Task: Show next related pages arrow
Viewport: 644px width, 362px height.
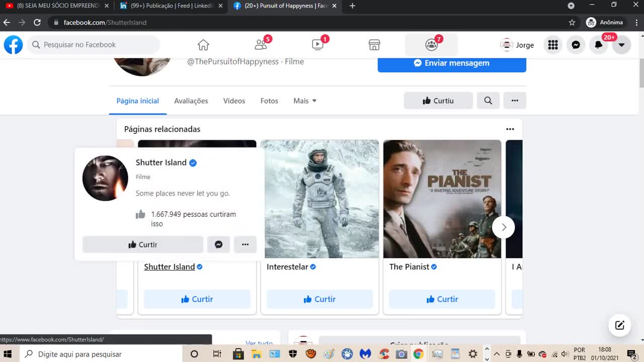Action: pyautogui.click(x=504, y=227)
